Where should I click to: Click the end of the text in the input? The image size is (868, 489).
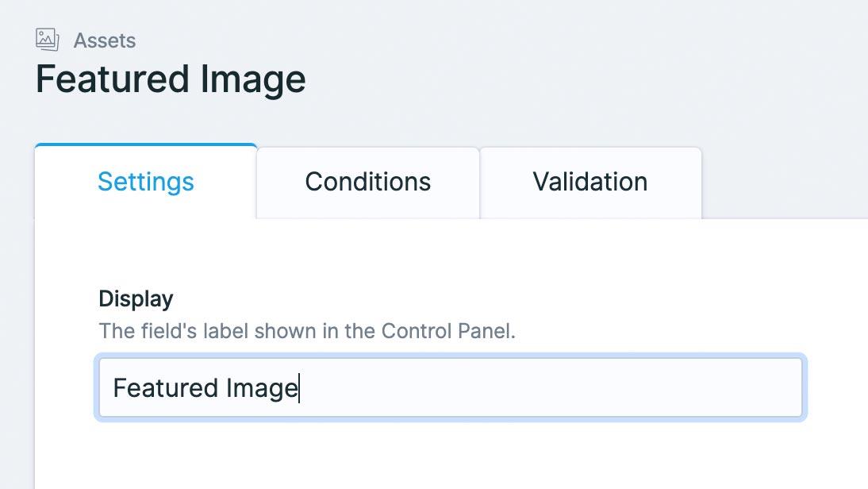click(x=300, y=387)
